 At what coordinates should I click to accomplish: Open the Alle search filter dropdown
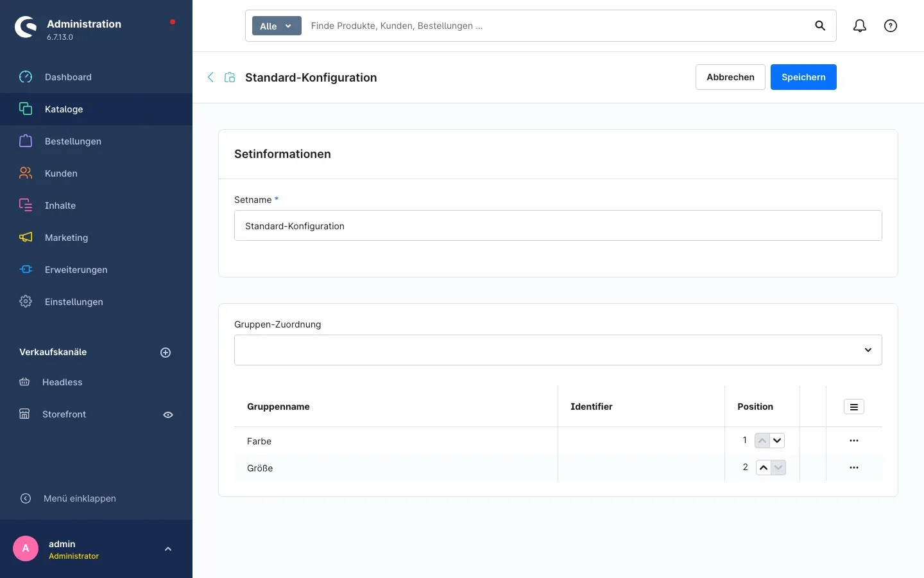point(277,26)
